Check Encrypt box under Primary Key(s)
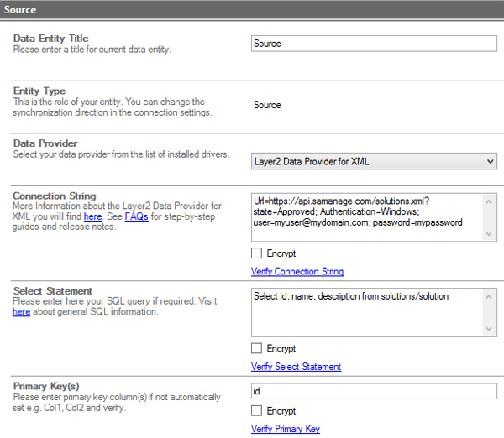The height and width of the screenshot is (438, 504). [x=257, y=411]
